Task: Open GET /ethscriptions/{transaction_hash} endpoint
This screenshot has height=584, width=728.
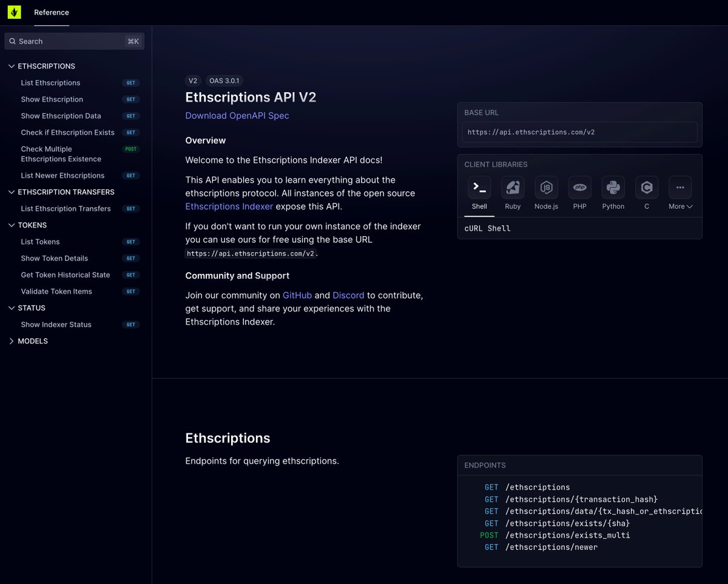Action: coord(571,499)
